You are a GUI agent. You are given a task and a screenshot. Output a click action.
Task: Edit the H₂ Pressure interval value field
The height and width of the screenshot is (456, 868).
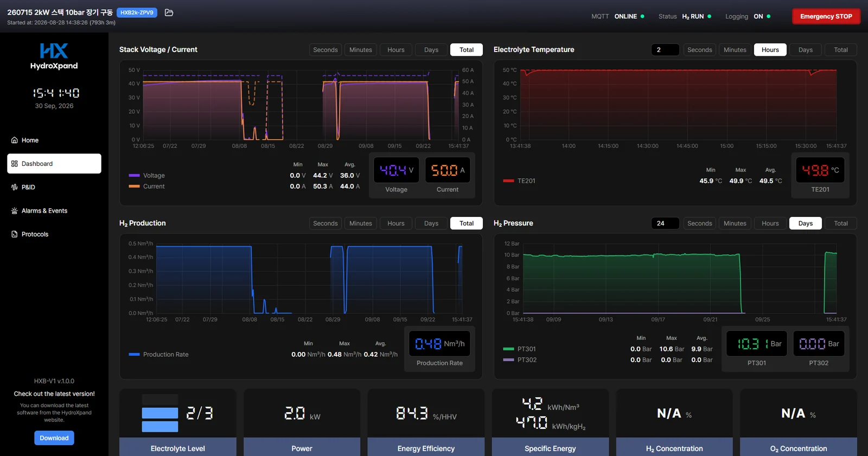665,223
